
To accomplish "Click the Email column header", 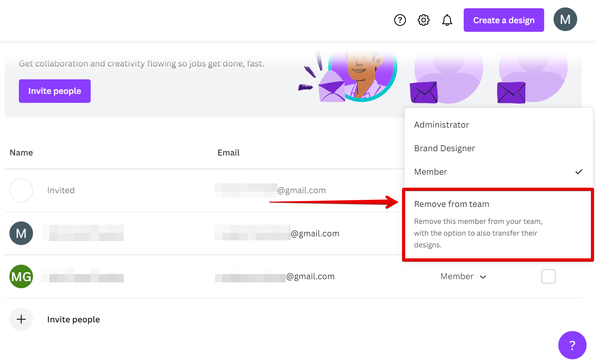I will pos(228,153).
